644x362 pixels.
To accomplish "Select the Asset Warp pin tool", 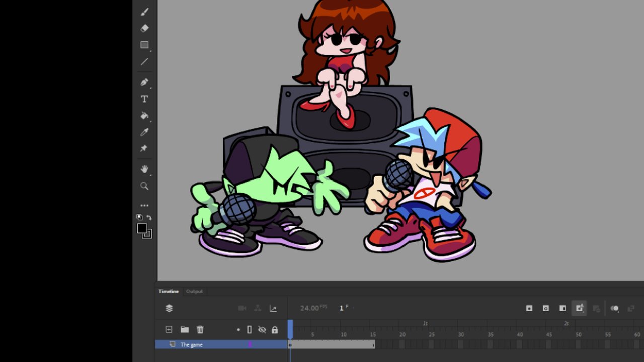I will click(x=144, y=148).
